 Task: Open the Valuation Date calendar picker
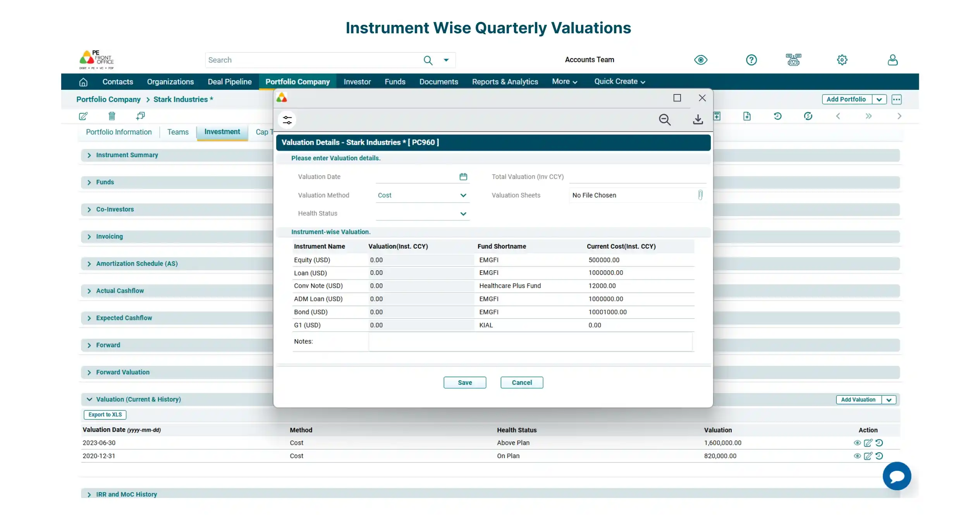[463, 177]
